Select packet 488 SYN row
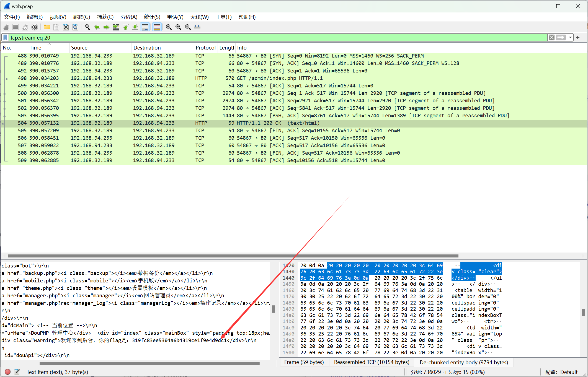588x377 pixels. (x=293, y=56)
